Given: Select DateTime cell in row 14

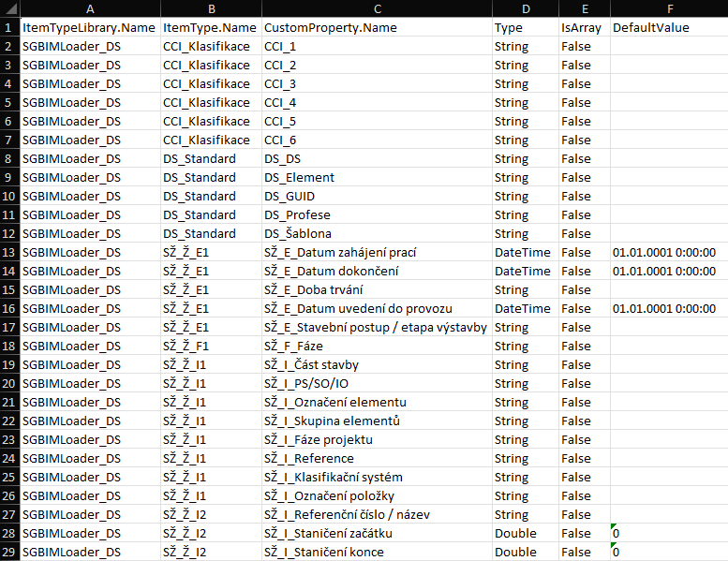Looking at the screenshot, I should pyautogui.click(x=523, y=271).
